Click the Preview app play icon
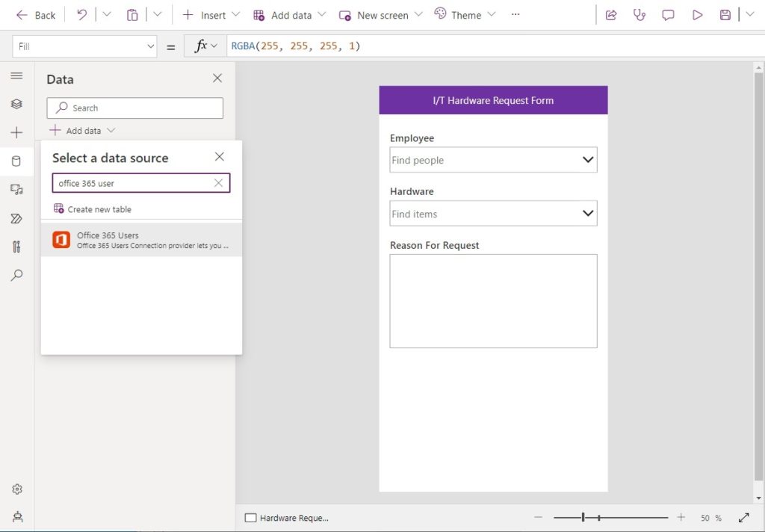The image size is (765, 532). tap(697, 15)
